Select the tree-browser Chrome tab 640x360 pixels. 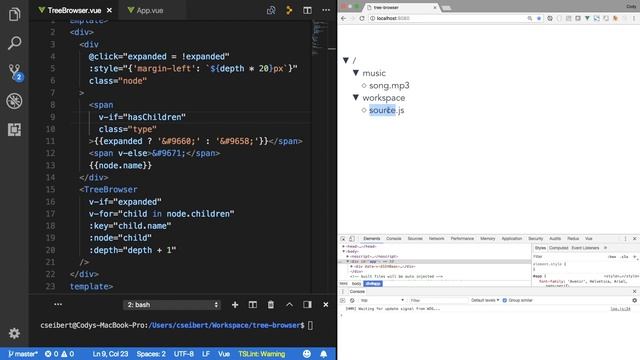(x=402, y=7)
